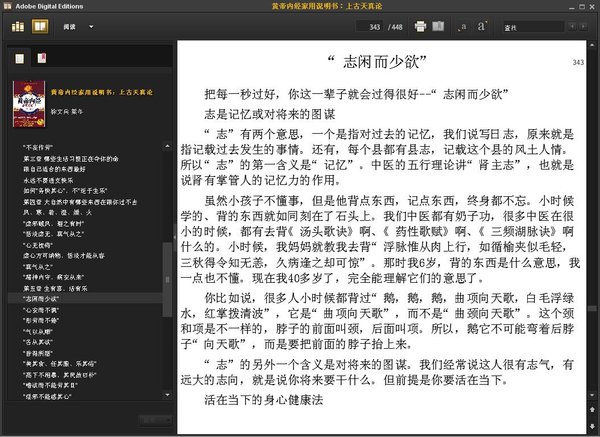Click the line 志是记忆或对将来的图谋
Viewport: 600px width, 437px height.
[x=270, y=114]
